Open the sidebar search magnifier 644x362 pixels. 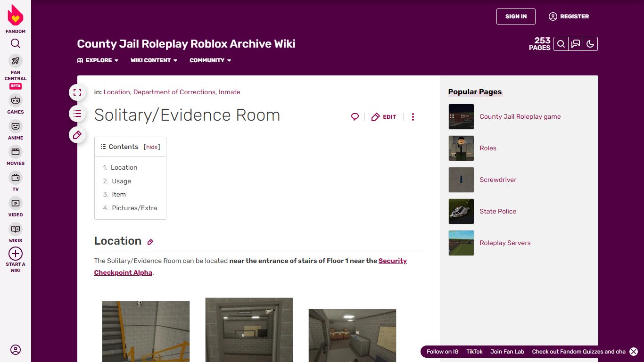tap(16, 44)
